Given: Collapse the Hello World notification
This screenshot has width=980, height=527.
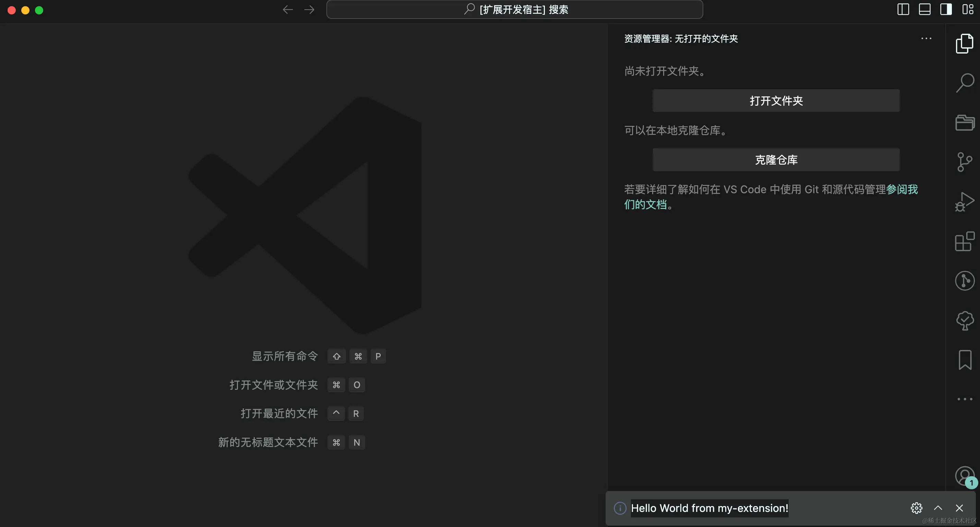Looking at the screenshot, I should coord(938,508).
